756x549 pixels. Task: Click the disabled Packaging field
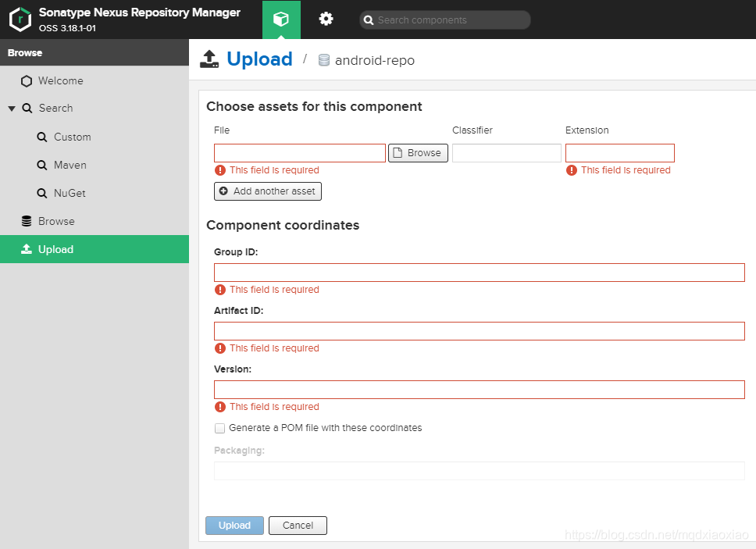pyautogui.click(x=480, y=471)
